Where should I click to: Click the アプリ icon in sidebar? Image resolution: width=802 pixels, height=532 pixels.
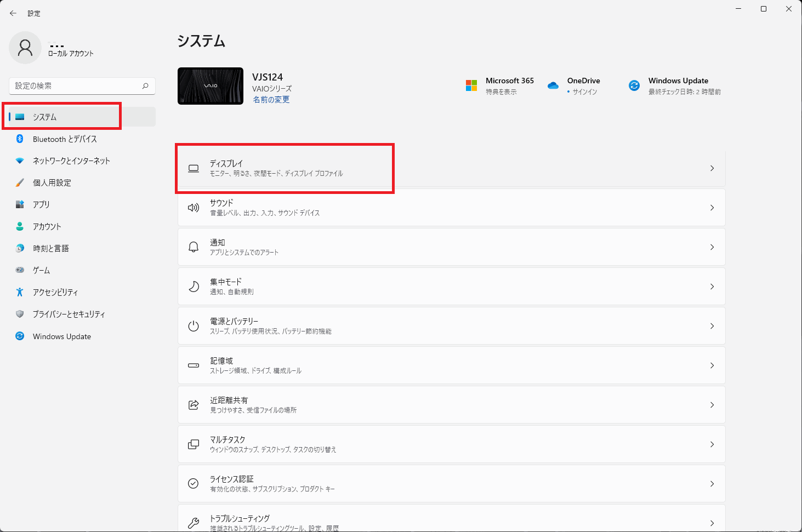point(20,204)
